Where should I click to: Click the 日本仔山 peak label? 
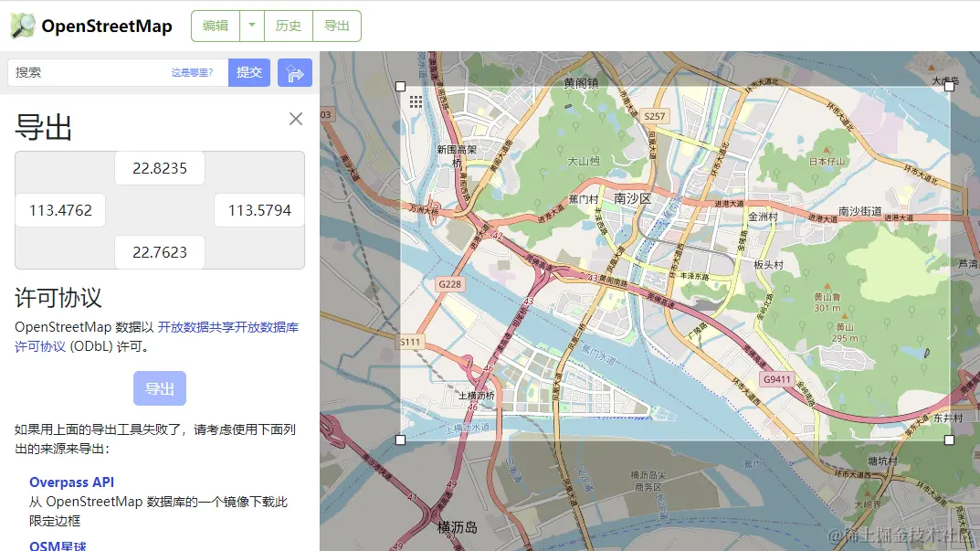click(x=827, y=162)
